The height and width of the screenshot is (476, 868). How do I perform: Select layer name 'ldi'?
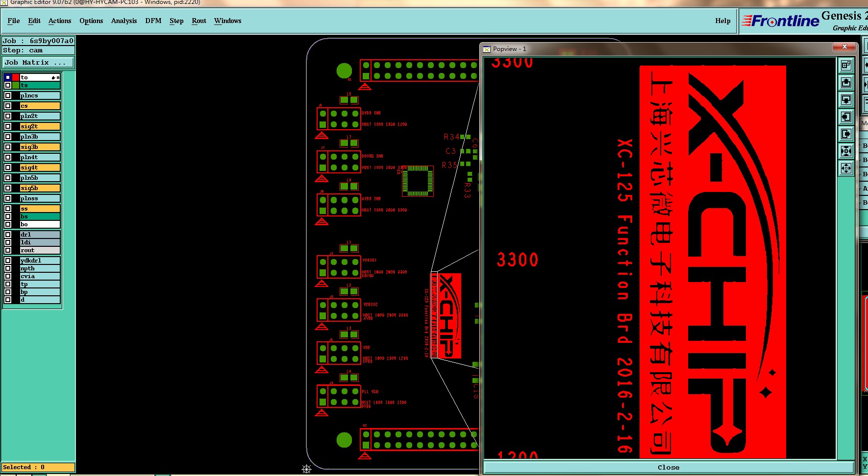click(x=40, y=242)
